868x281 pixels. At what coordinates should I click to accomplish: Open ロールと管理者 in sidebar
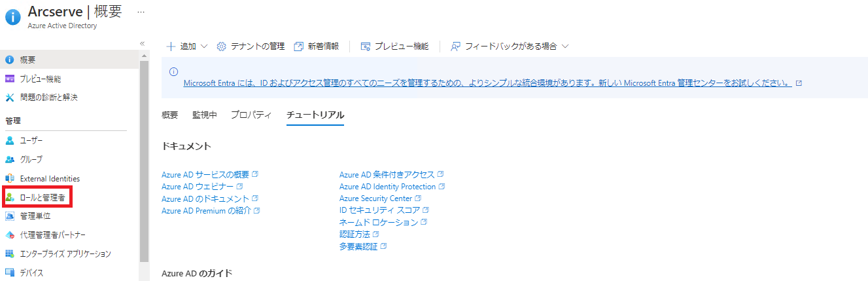click(x=37, y=197)
